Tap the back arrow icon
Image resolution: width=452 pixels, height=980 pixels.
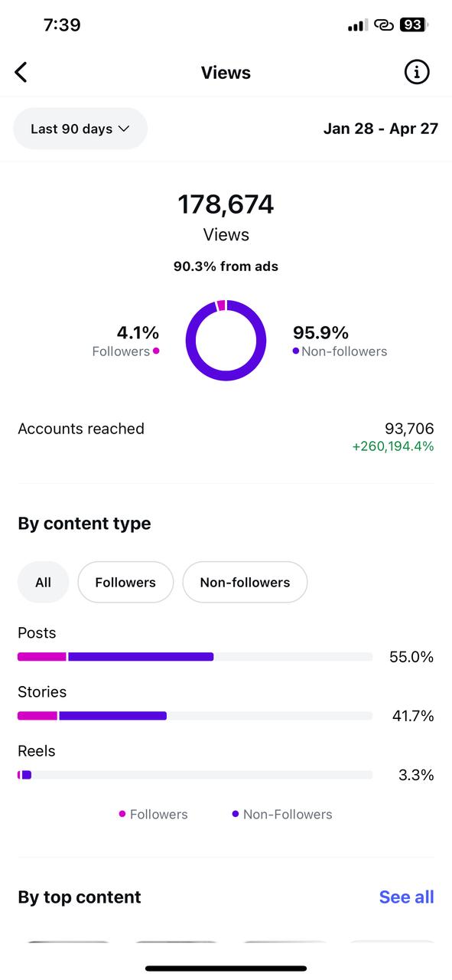click(21, 73)
